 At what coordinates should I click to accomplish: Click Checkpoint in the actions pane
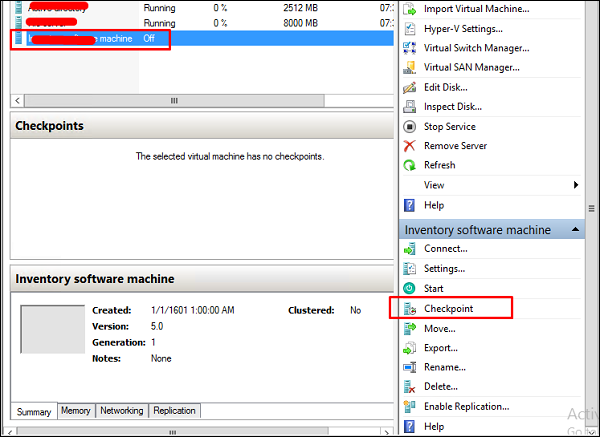coord(448,308)
